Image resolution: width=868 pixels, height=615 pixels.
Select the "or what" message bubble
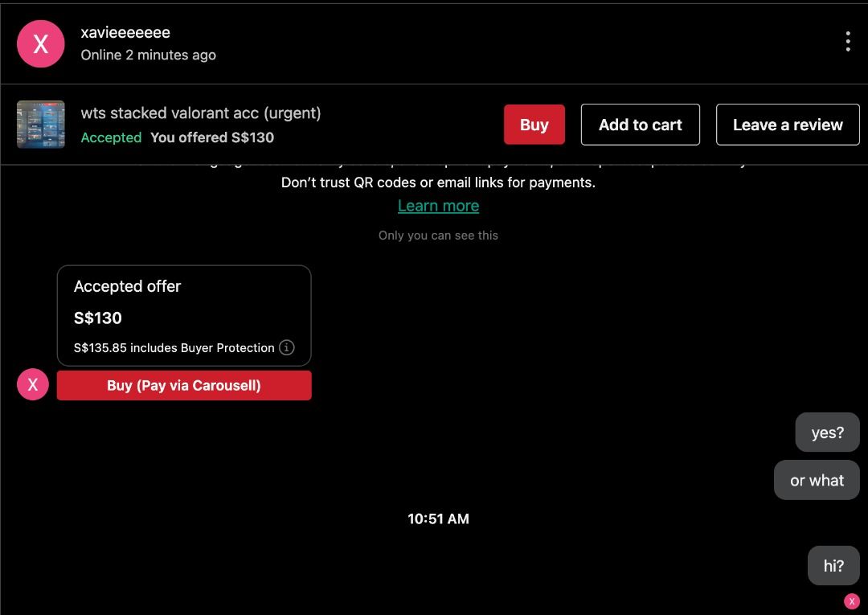click(x=817, y=480)
